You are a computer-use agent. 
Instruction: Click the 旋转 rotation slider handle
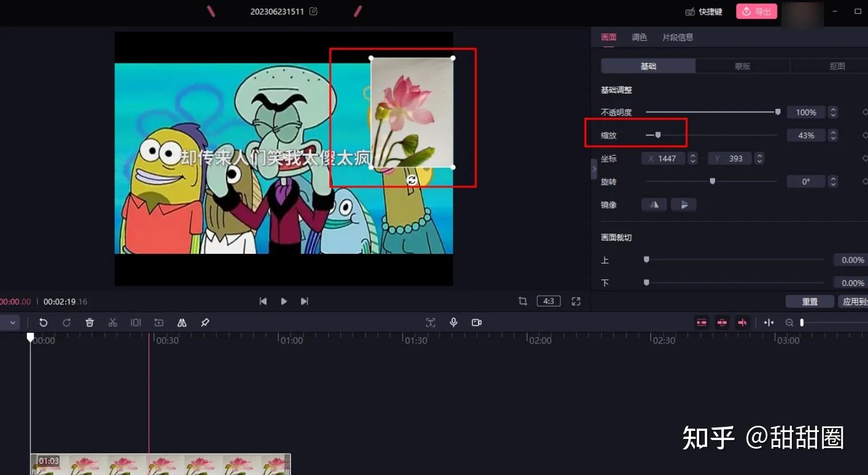coord(712,181)
